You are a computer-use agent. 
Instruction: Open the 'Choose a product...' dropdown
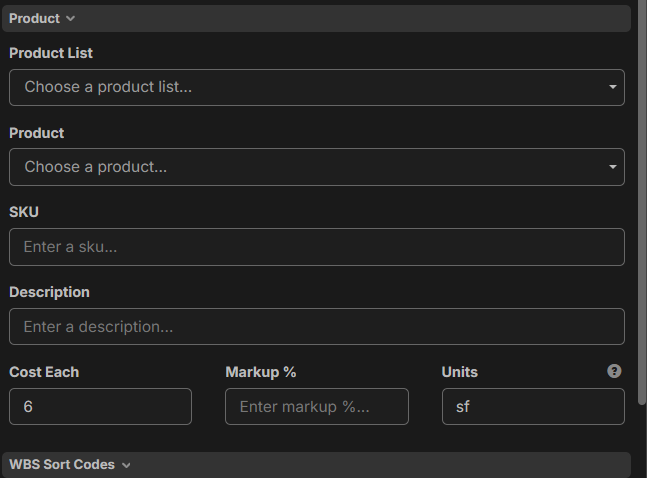(300, 167)
